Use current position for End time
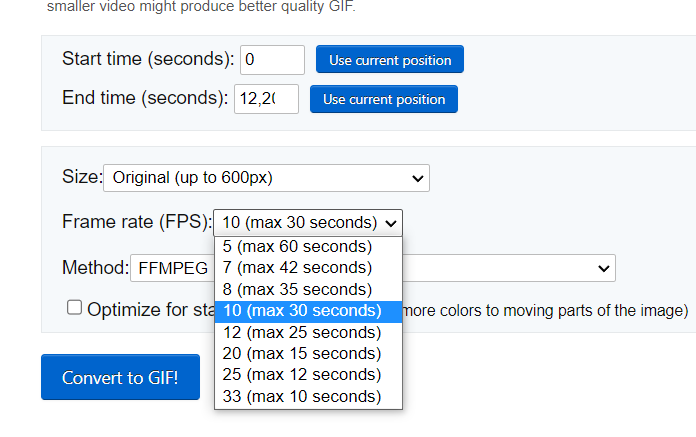The image size is (696, 437). [x=384, y=99]
